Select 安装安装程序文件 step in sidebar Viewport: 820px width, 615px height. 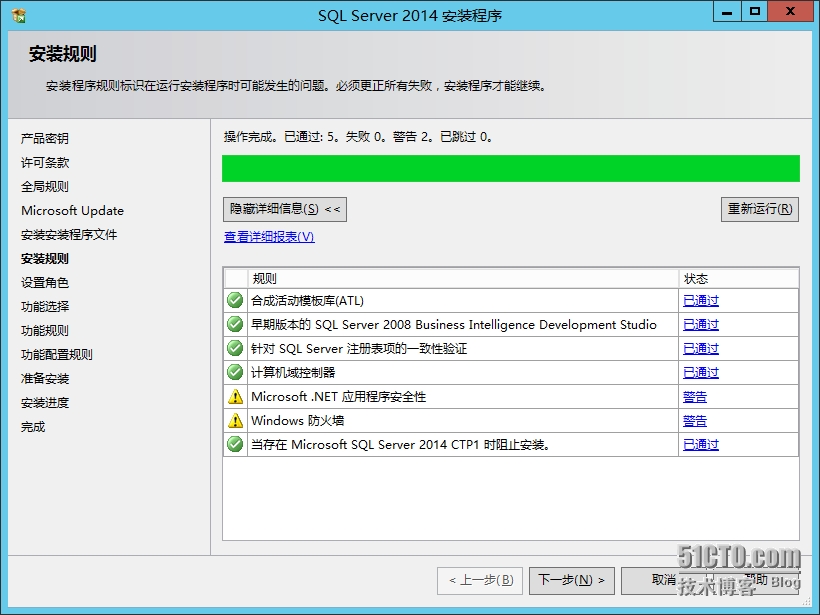(x=69, y=235)
